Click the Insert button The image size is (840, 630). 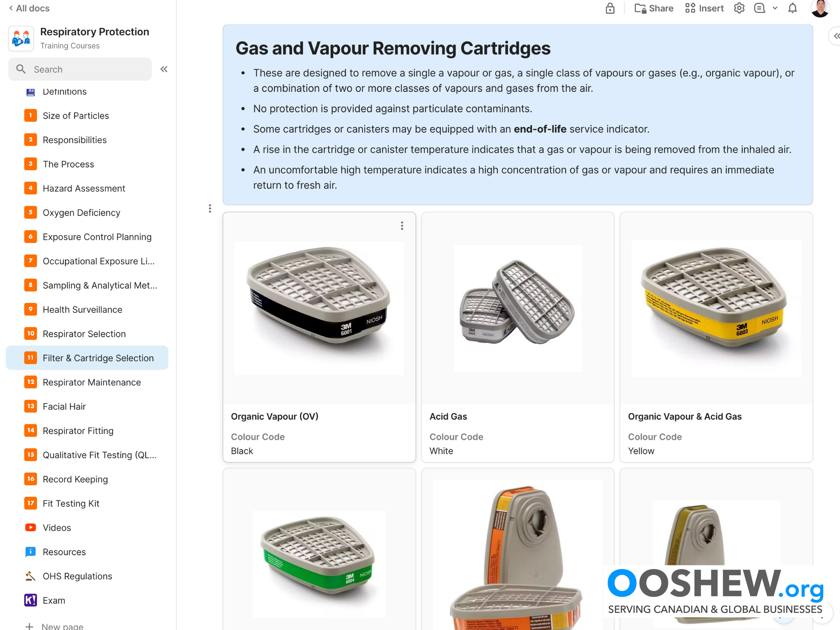coord(704,8)
